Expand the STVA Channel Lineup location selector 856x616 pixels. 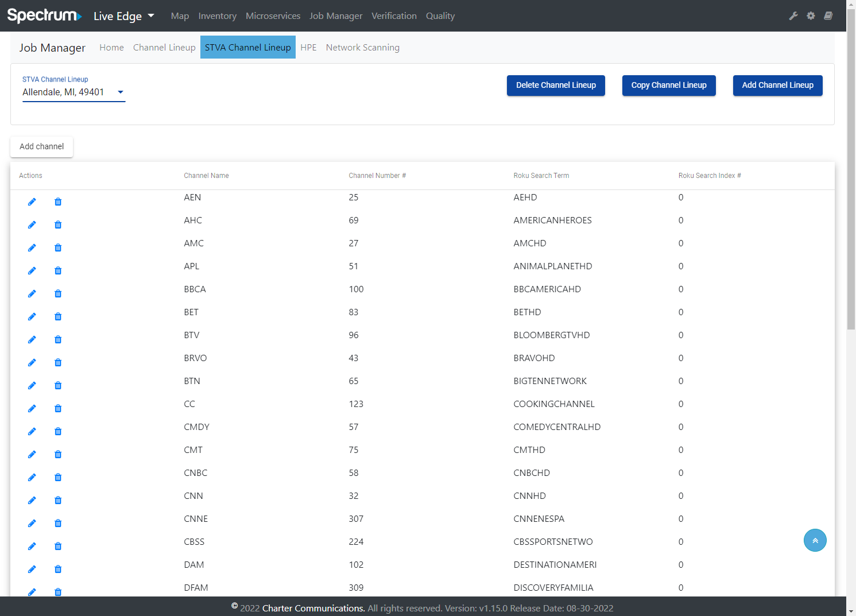(x=73, y=92)
